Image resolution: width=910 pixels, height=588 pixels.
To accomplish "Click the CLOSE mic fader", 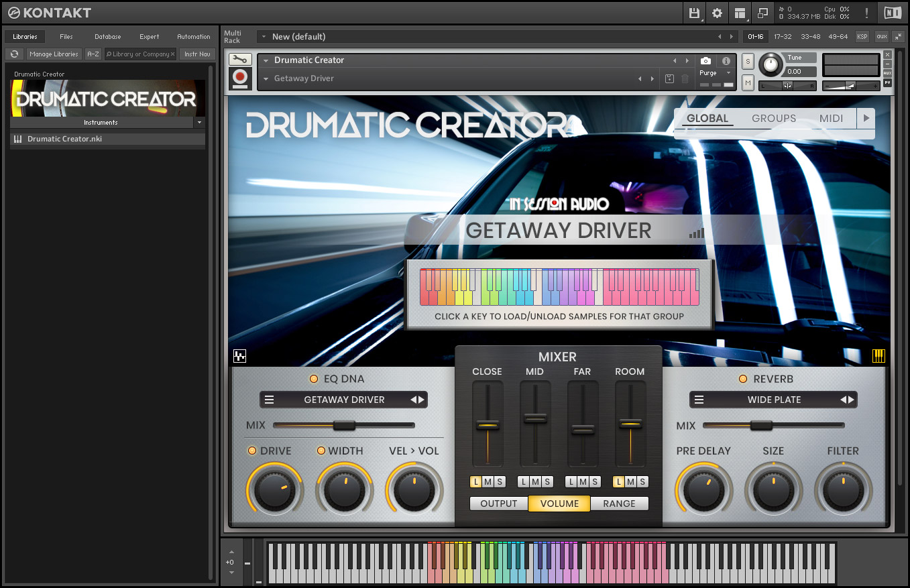I will 488,425.
